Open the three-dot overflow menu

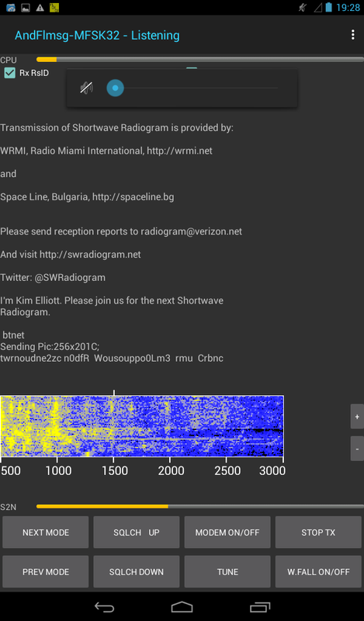[x=352, y=35]
